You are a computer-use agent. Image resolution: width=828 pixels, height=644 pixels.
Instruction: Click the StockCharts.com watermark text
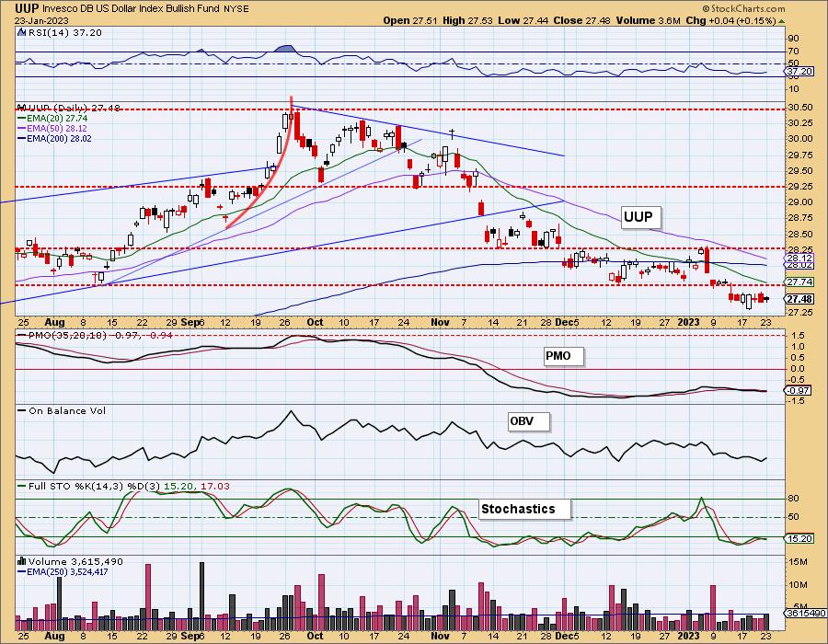(743, 8)
